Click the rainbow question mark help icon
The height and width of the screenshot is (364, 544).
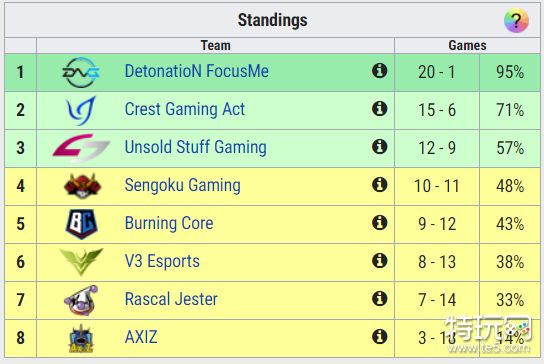tap(516, 20)
